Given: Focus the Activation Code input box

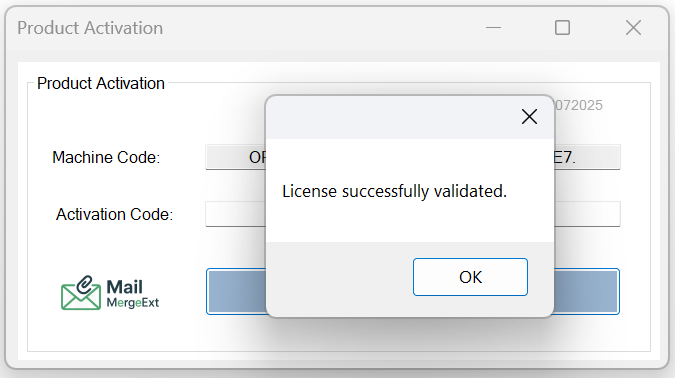Looking at the screenshot, I should coord(236,214).
